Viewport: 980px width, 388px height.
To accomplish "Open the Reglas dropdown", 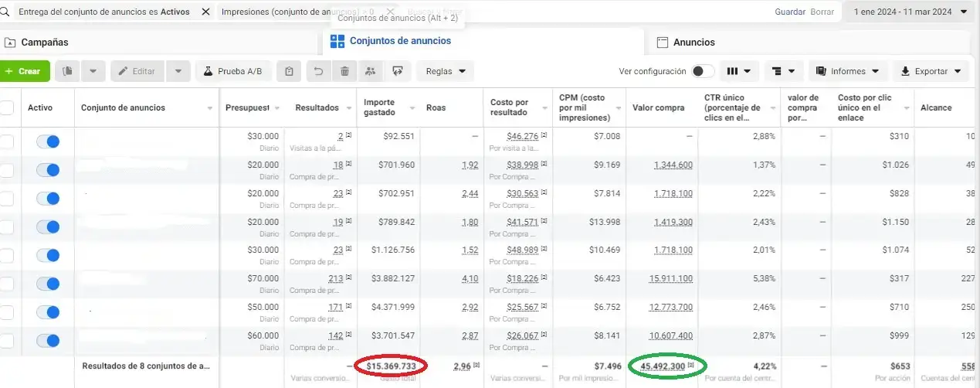I will point(446,71).
